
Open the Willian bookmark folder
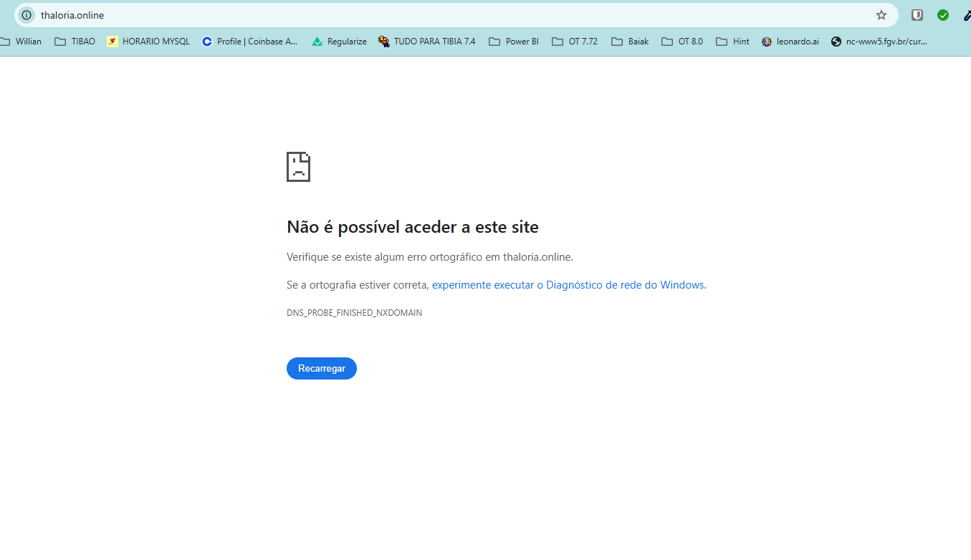(x=21, y=42)
